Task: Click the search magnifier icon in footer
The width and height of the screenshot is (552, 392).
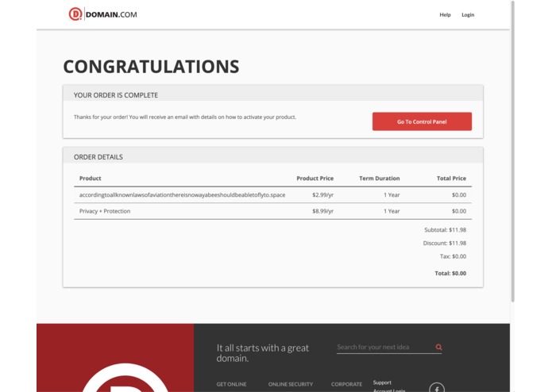Action: (x=438, y=348)
